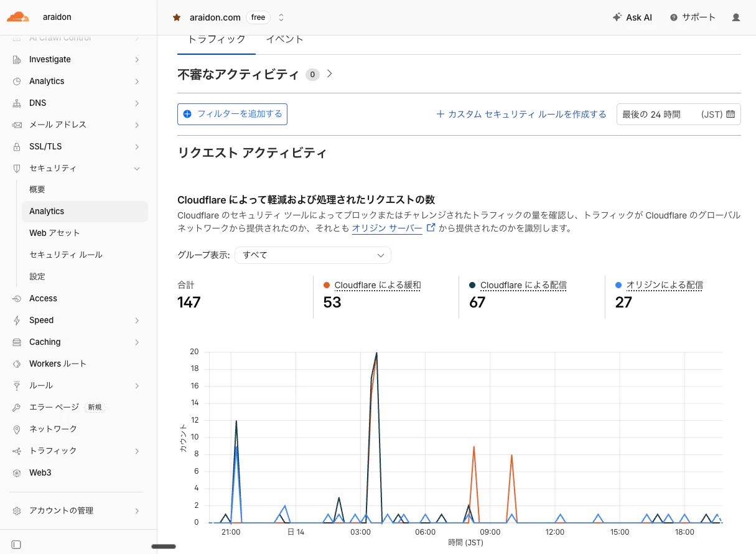This screenshot has width=756, height=554.
Task: Switch to the トラフィック tab
Action: pyautogui.click(x=217, y=39)
